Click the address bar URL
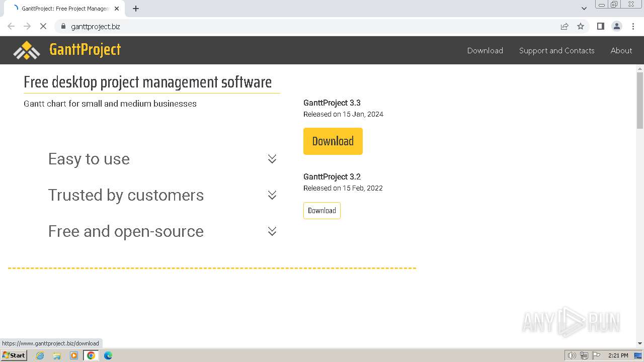644x362 pixels. pyautogui.click(x=96, y=26)
